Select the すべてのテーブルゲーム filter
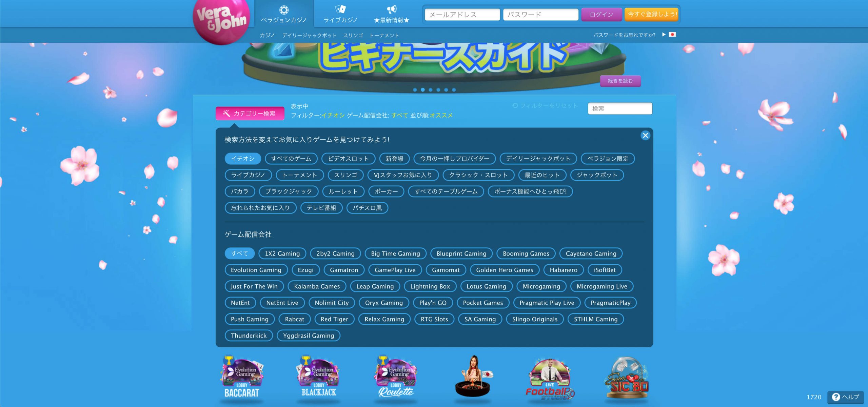Image resolution: width=868 pixels, height=407 pixels. click(x=446, y=191)
